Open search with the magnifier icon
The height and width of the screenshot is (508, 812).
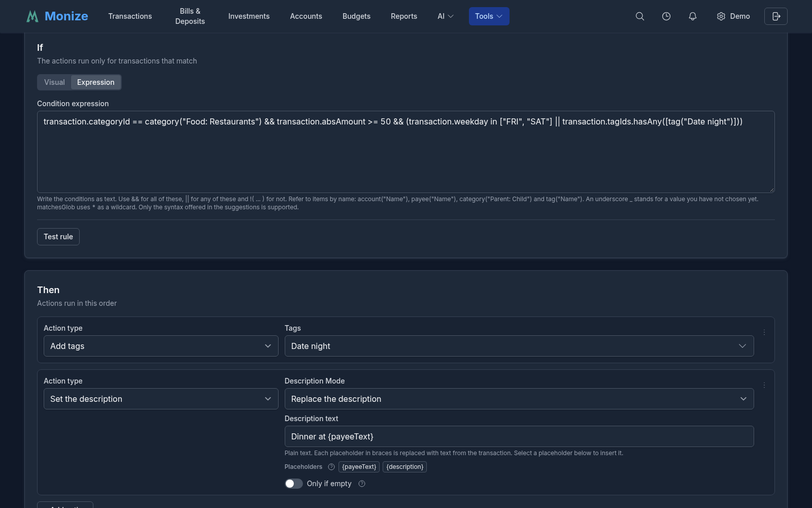tap(640, 16)
